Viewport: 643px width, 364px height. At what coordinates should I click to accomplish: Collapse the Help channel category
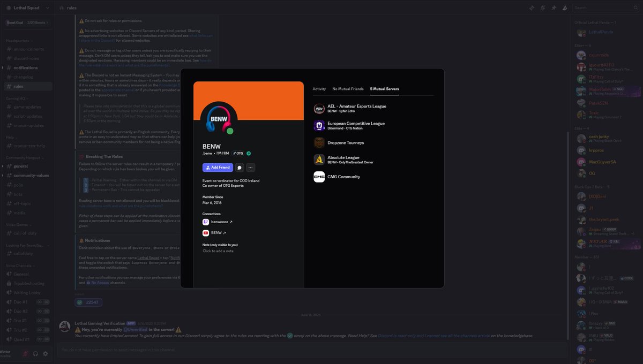11,137
